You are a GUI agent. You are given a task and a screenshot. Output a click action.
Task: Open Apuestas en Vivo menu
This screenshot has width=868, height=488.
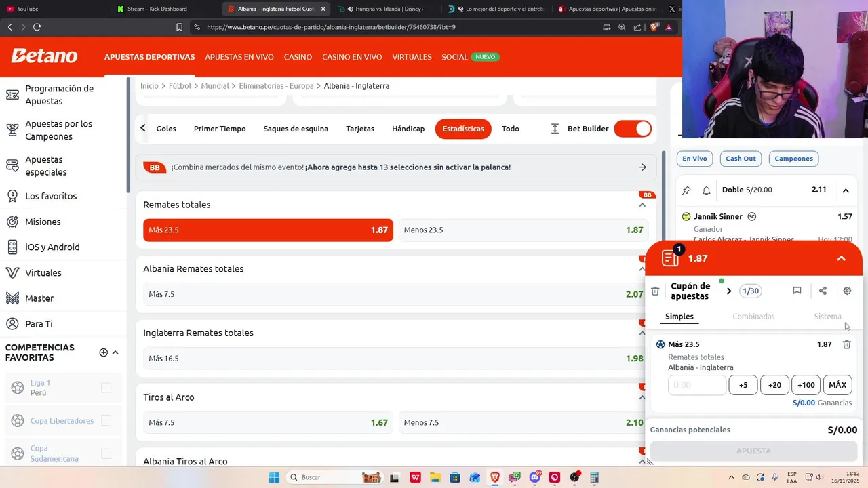pyautogui.click(x=239, y=57)
